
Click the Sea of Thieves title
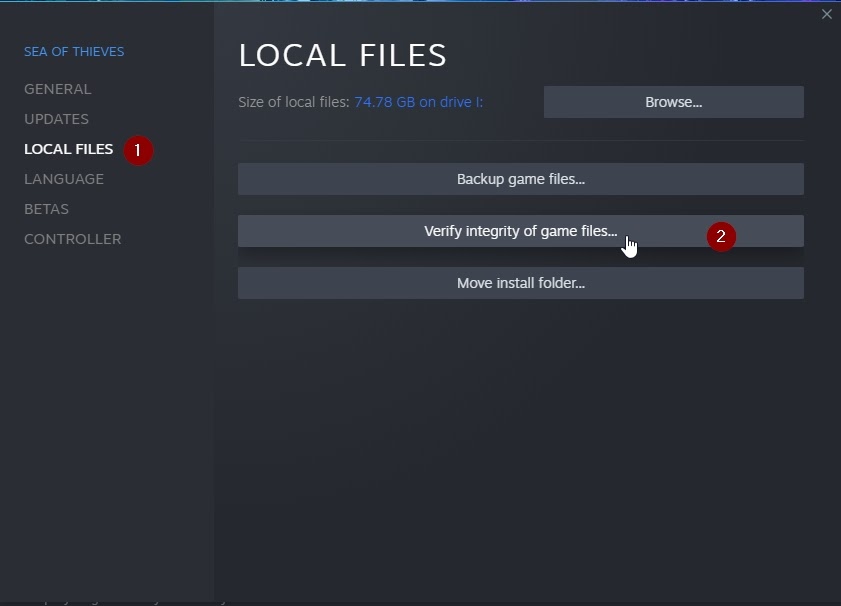(74, 51)
